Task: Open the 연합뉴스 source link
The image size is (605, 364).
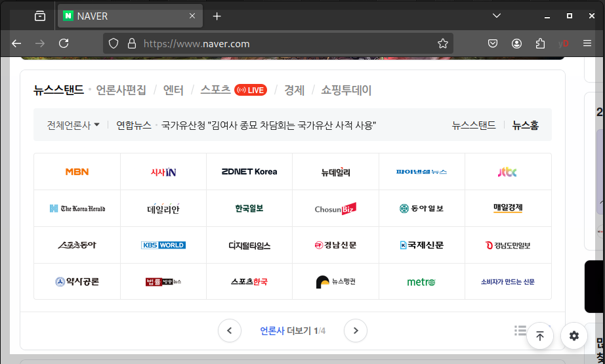Action: [x=133, y=125]
